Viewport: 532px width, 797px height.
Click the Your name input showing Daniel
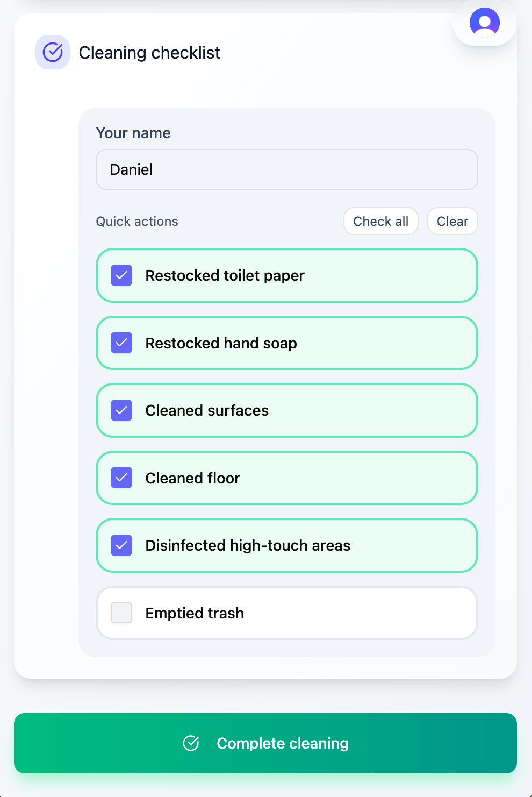pyautogui.click(x=286, y=169)
